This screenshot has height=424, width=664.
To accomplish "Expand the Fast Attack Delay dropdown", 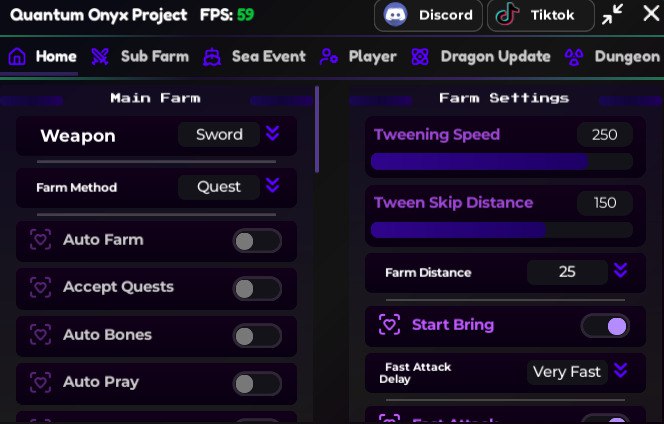I will tap(620, 370).
